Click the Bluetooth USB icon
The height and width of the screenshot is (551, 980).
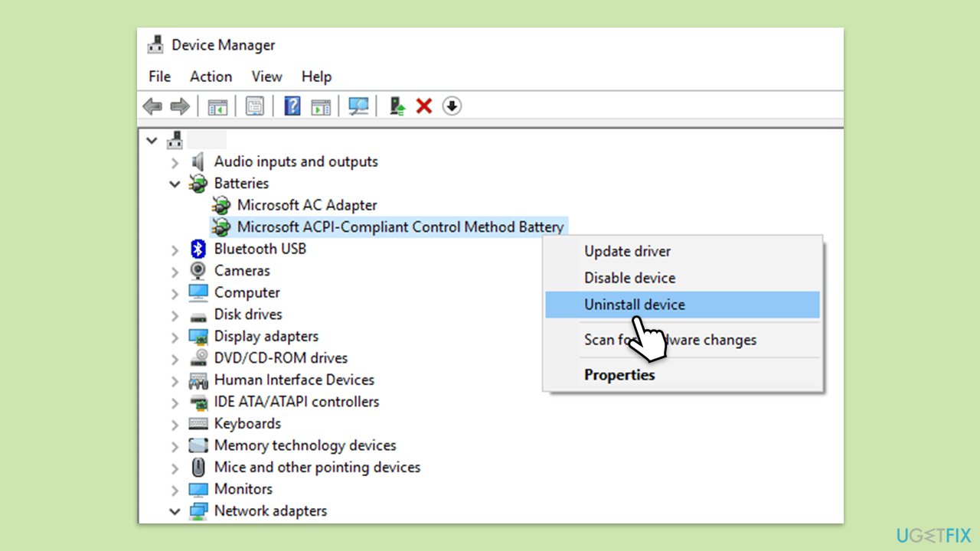(198, 249)
